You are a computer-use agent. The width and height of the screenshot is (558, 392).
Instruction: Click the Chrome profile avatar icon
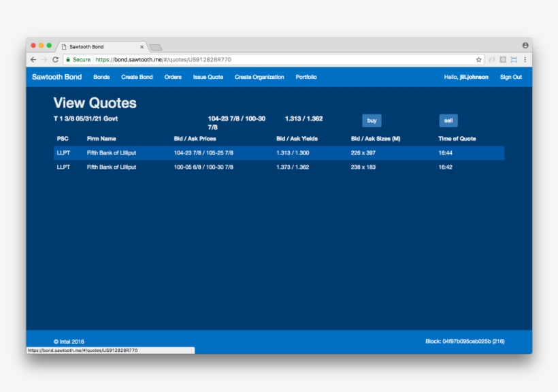(525, 46)
